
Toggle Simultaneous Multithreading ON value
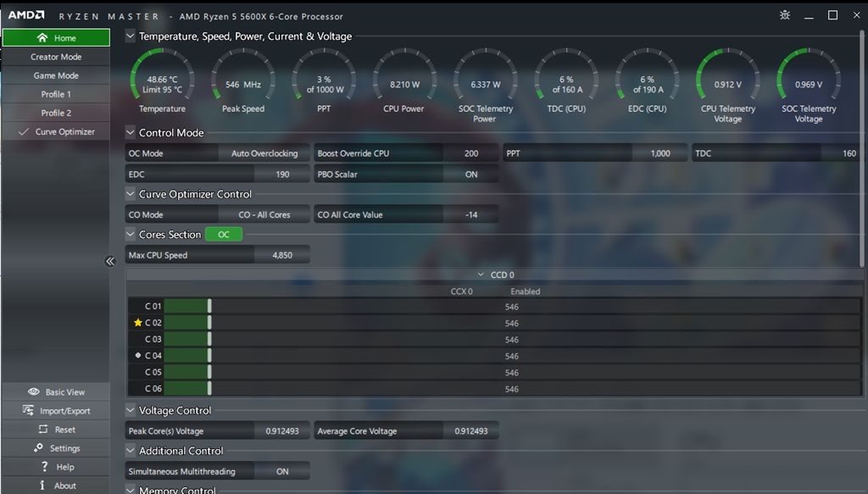[282, 471]
